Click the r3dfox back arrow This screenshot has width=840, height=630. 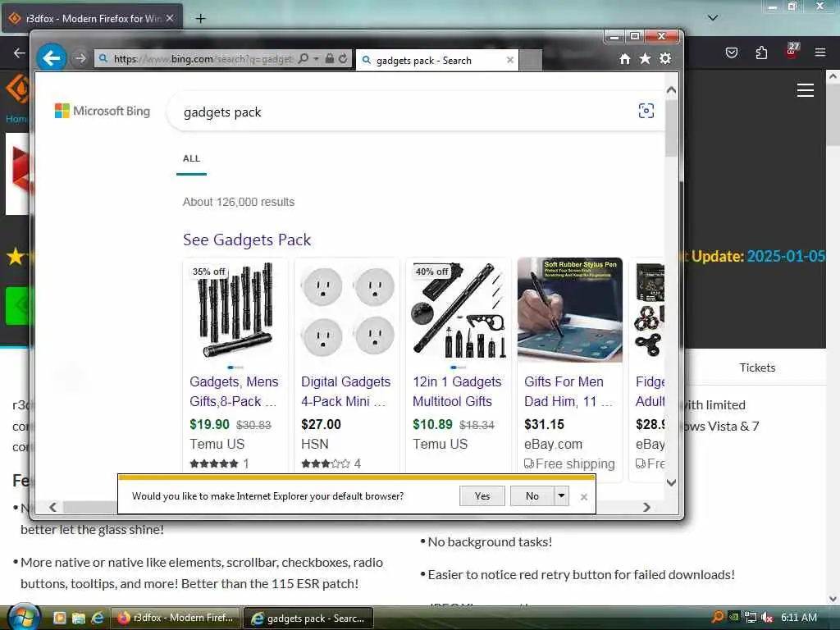20,52
